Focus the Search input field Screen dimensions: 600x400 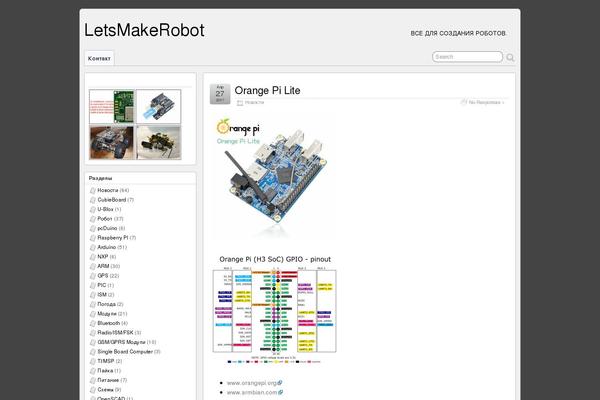pos(467,57)
